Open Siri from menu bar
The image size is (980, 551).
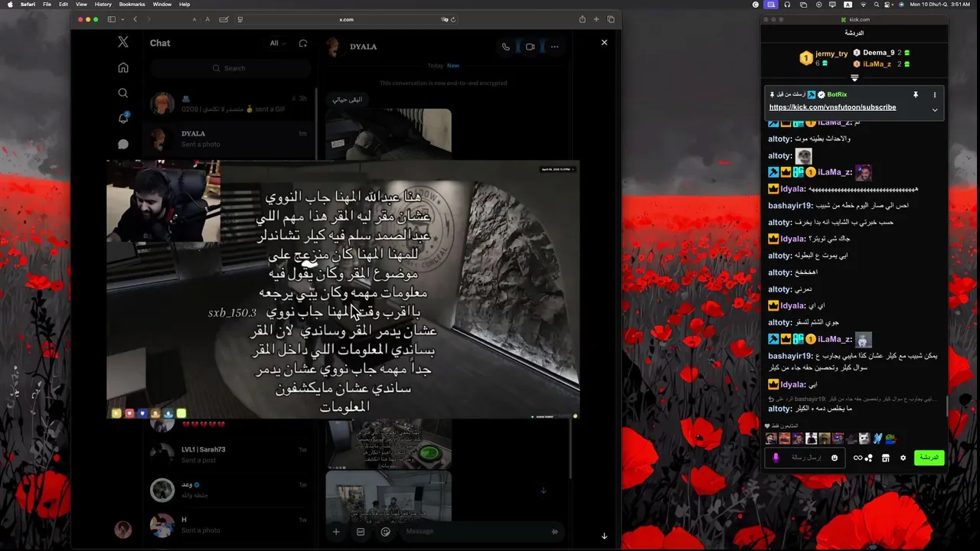point(901,5)
